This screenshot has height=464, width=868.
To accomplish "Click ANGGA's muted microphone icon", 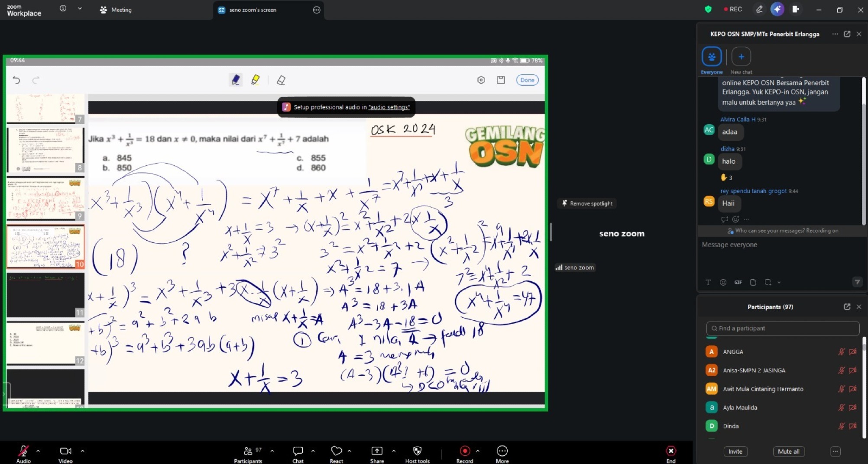I will [841, 352].
